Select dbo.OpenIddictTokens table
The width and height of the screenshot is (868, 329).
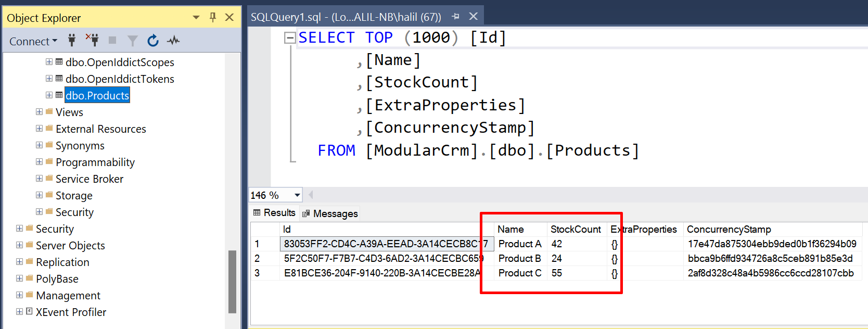point(120,79)
